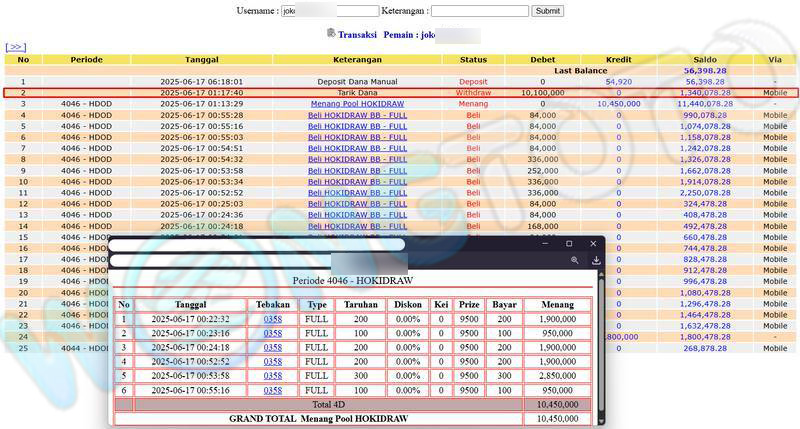Click Tebakan 0358 link in popup row 5
The image size is (800, 429).
pos(272,375)
